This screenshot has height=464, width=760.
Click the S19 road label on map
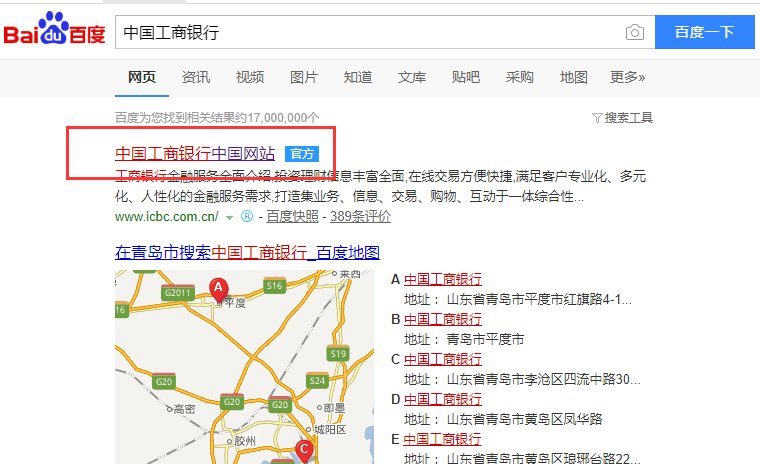338,353
